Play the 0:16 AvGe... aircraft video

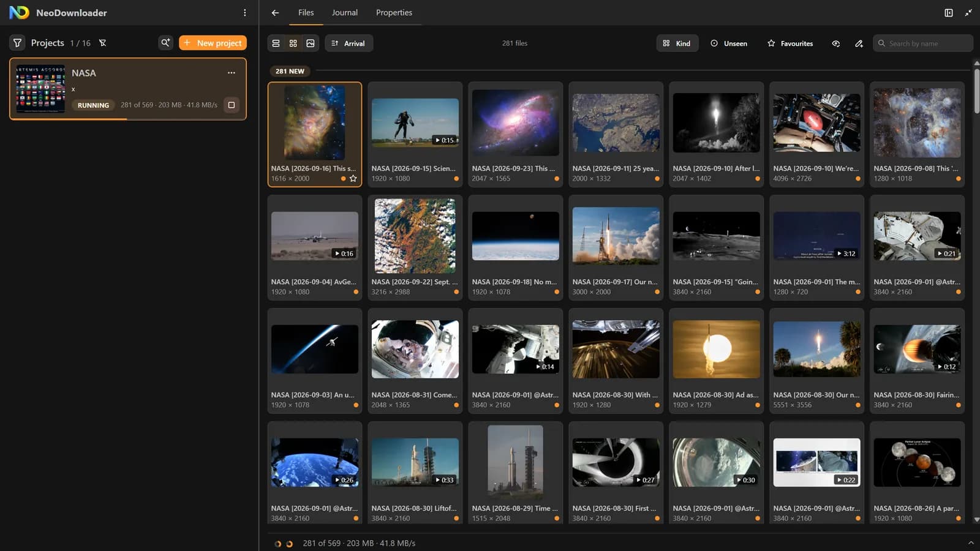click(x=315, y=236)
